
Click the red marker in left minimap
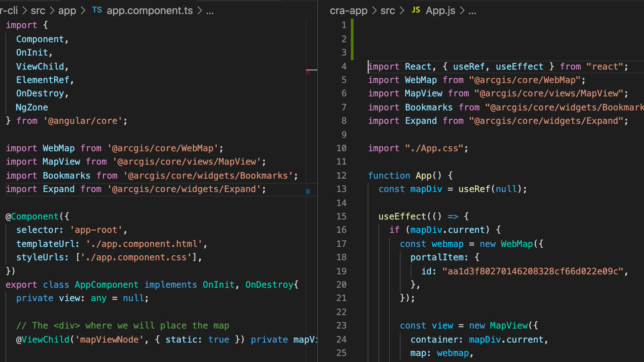coord(308,72)
